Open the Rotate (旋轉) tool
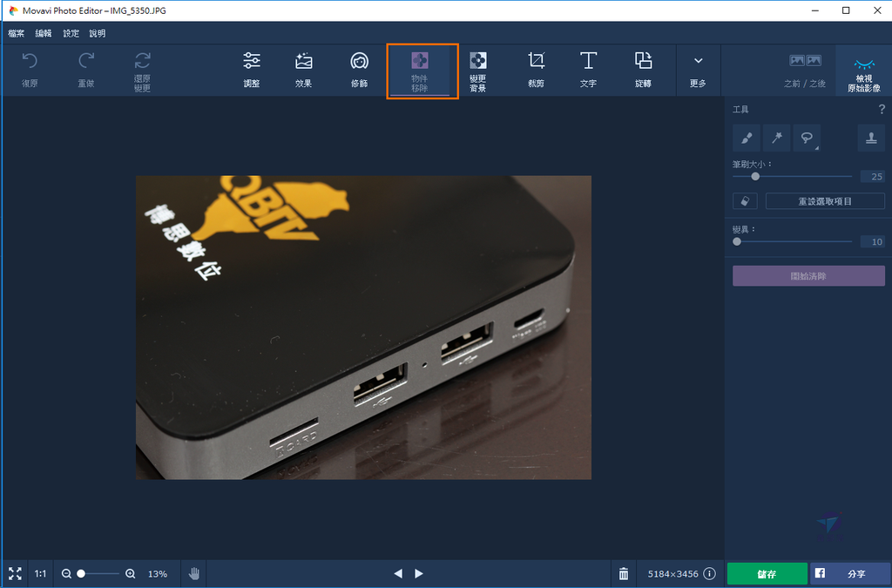Screen dimensions: 892x588 pos(643,70)
